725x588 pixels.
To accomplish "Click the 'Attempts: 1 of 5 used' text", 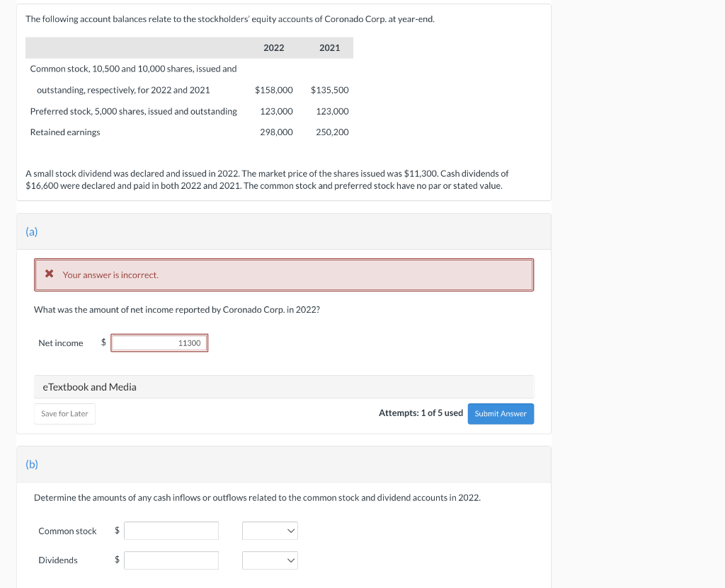I will pos(421,413).
